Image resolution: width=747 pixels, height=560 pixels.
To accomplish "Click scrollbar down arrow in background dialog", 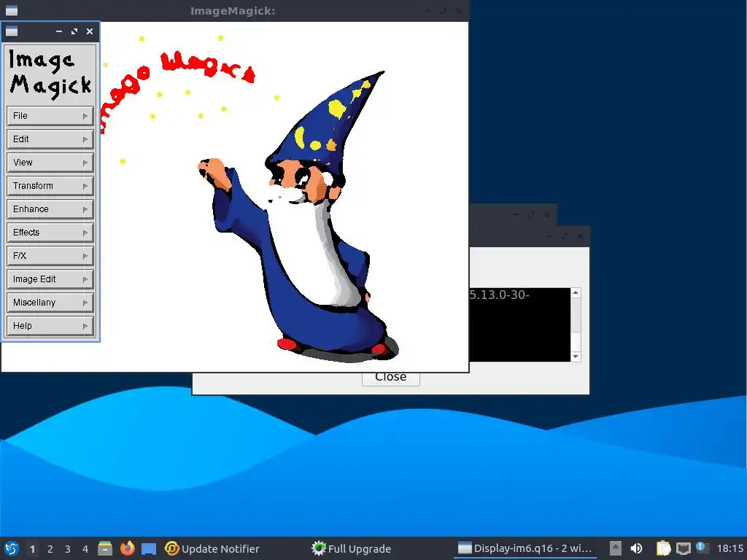I will (x=576, y=356).
